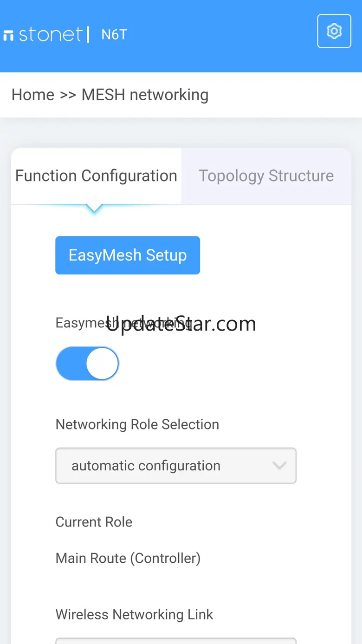The width and height of the screenshot is (362, 644).
Task: Click the stonet logo glyph
Action: [x=9, y=35]
